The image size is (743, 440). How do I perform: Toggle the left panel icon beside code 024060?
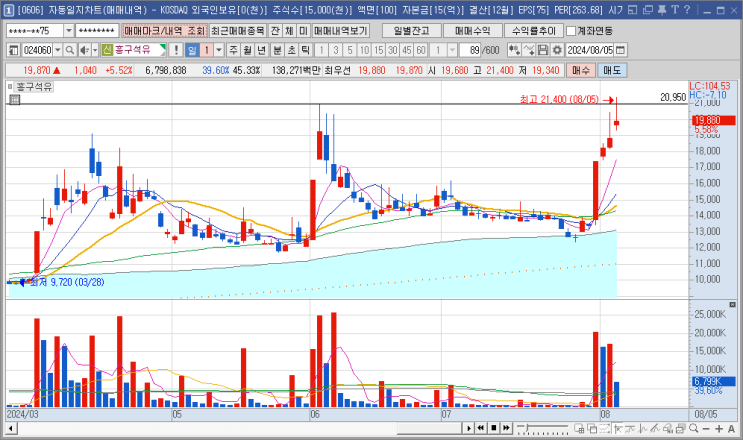(x=14, y=50)
